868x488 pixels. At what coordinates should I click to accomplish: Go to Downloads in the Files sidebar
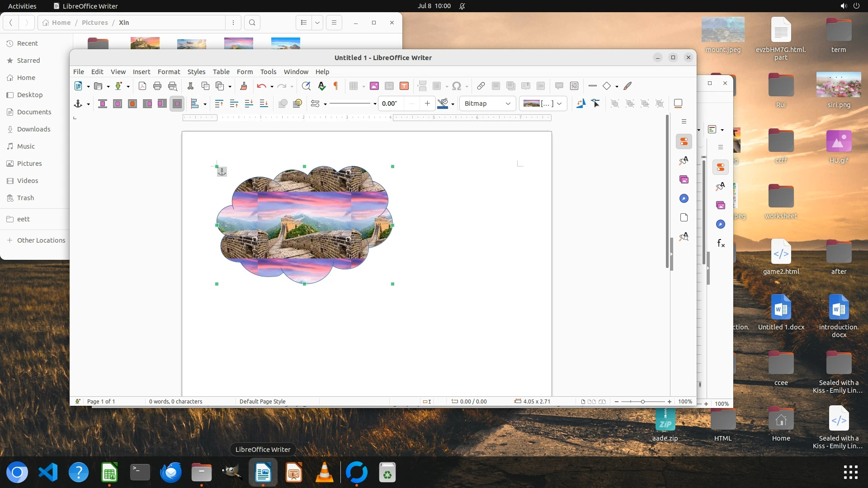click(x=33, y=129)
